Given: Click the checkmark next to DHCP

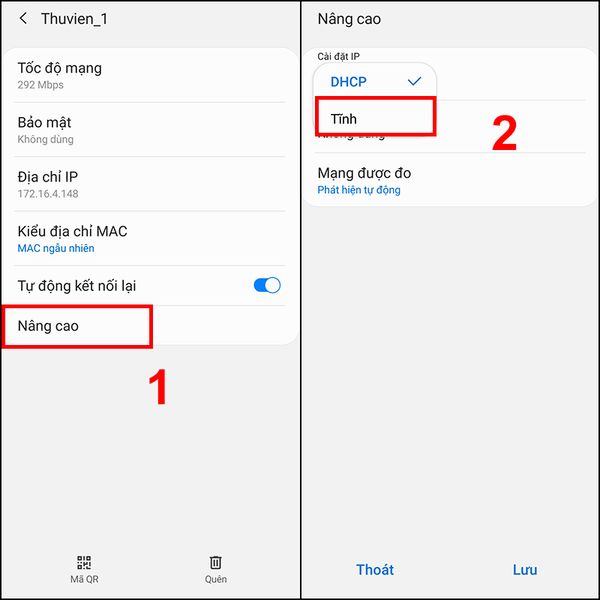Looking at the screenshot, I should 414,81.
